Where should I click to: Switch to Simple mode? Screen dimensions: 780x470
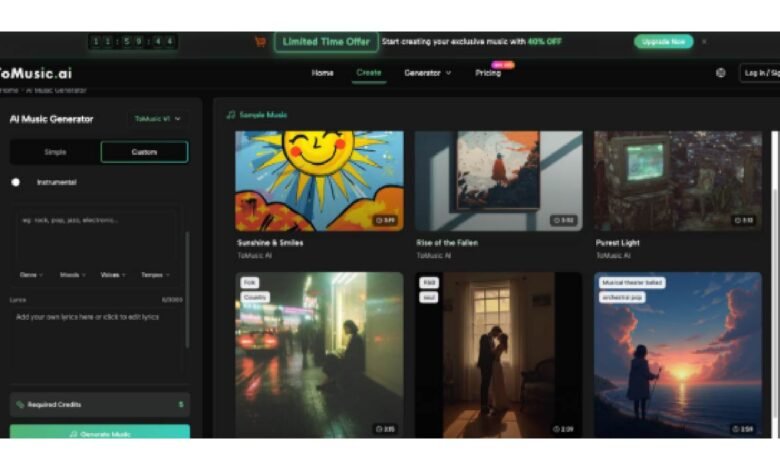(x=55, y=152)
